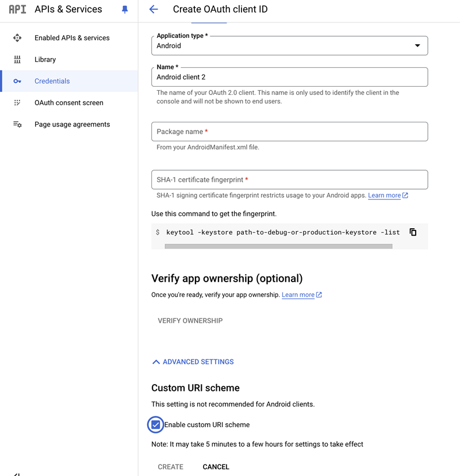Click the Cancel button
460x476 pixels.
pos(216,467)
